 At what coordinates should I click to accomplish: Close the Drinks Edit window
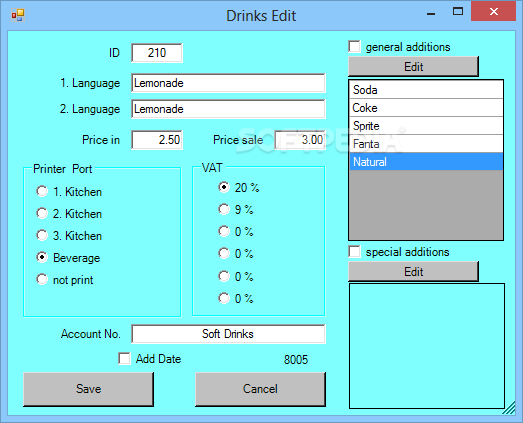[x=493, y=11]
